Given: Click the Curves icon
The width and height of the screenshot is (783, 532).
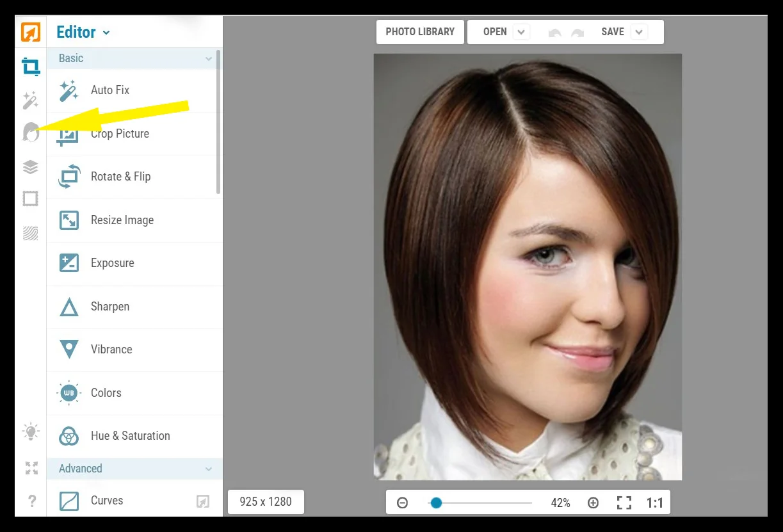Looking at the screenshot, I should [x=69, y=501].
